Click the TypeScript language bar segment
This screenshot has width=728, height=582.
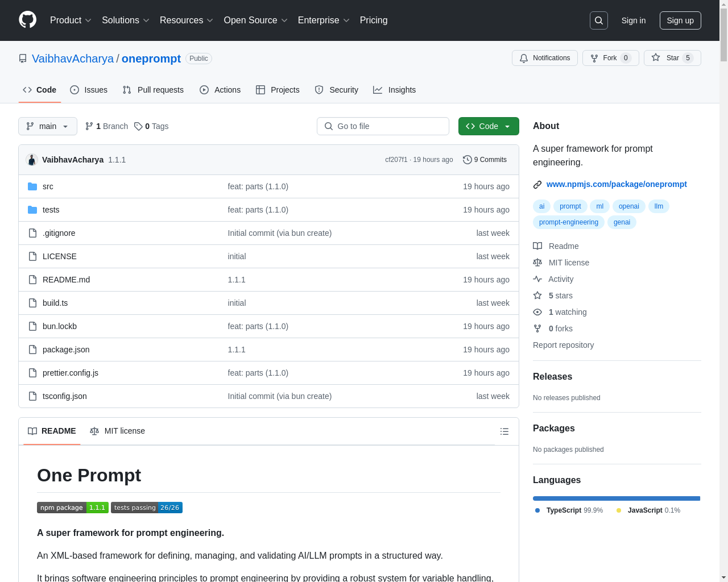(617, 498)
